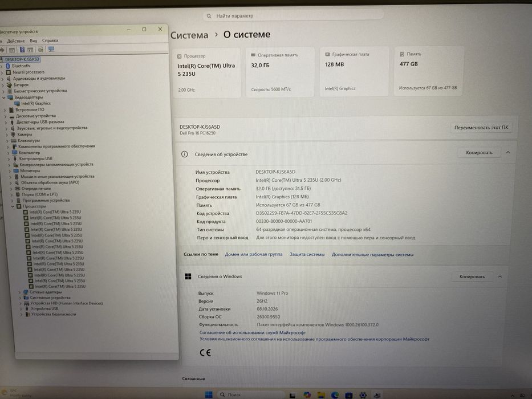Open Task View icon on taskbar

[292, 395]
